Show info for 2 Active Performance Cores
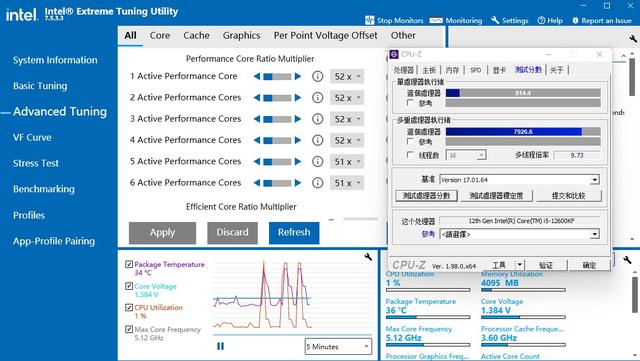The image size is (640, 361). (x=318, y=98)
